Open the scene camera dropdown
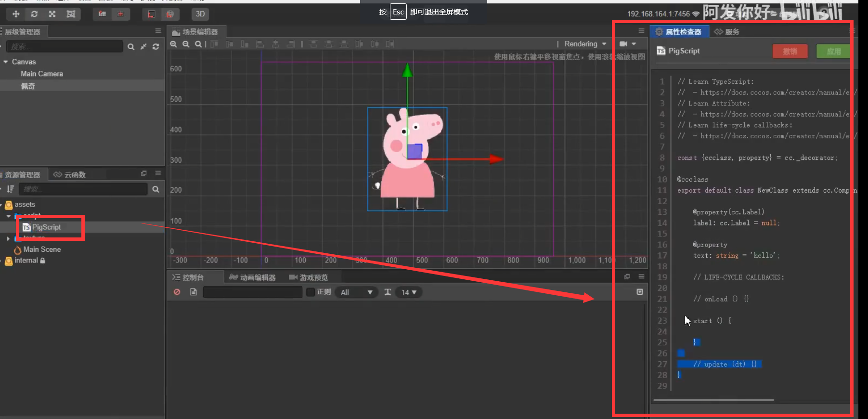Image resolution: width=868 pixels, height=419 pixels. (x=628, y=44)
